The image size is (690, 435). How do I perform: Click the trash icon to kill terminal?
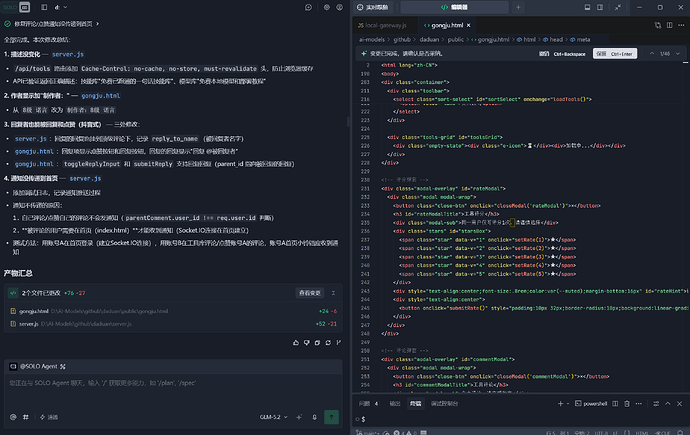(x=627, y=403)
